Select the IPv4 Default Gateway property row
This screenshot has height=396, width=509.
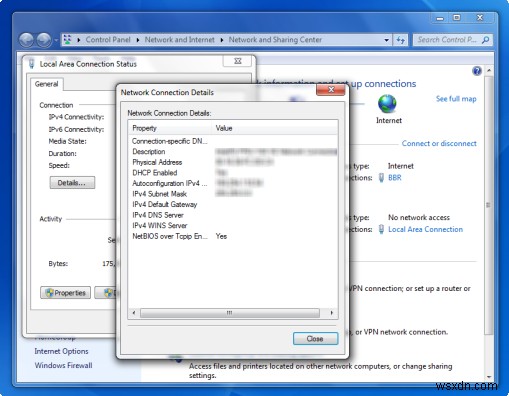[233, 204]
